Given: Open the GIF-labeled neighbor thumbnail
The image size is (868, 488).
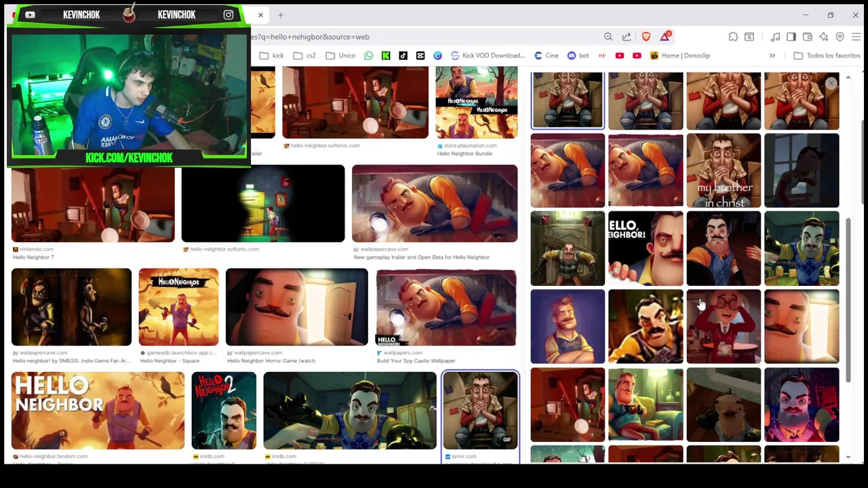Looking at the screenshot, I should pos(480,411).
